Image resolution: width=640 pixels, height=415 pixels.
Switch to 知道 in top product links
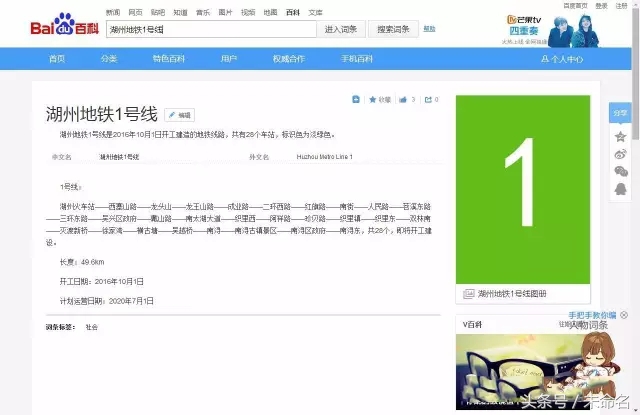180,13
